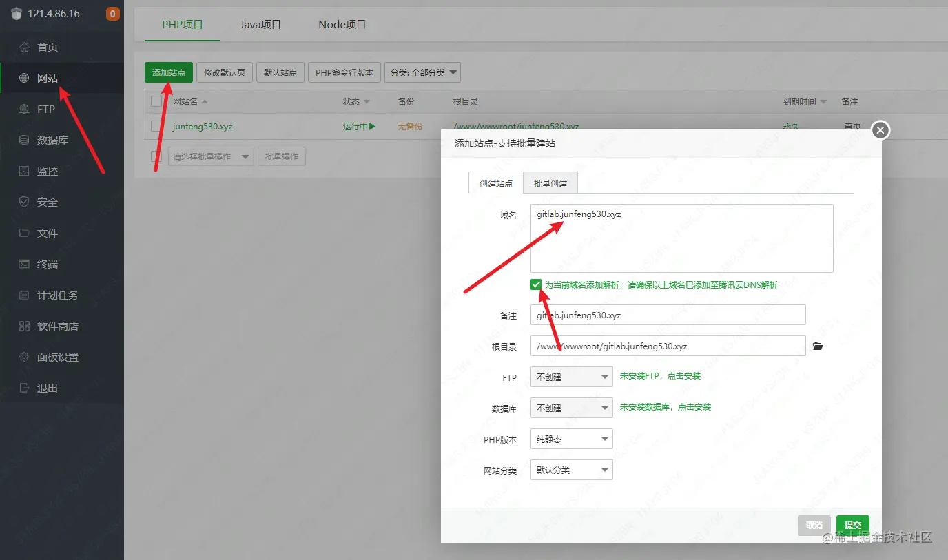Submit the form with 提交 button

tap(853, 525)
